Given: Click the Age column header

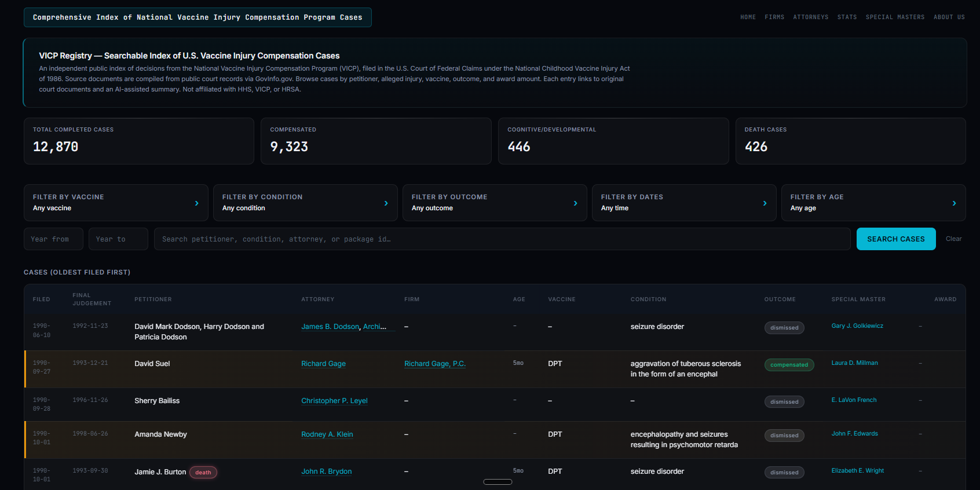Looking at the screenshot, I should click(x=519, y=299).
